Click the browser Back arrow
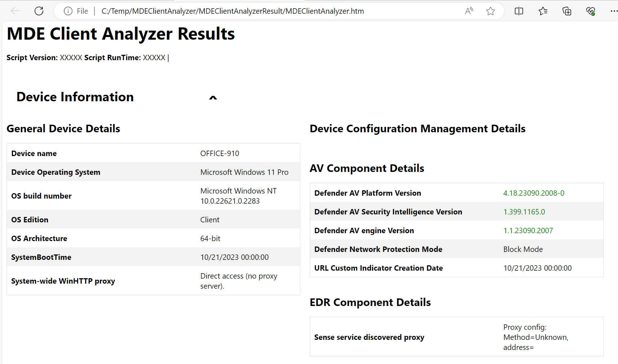This screenshot has width=618, height=364. (15, 11)
